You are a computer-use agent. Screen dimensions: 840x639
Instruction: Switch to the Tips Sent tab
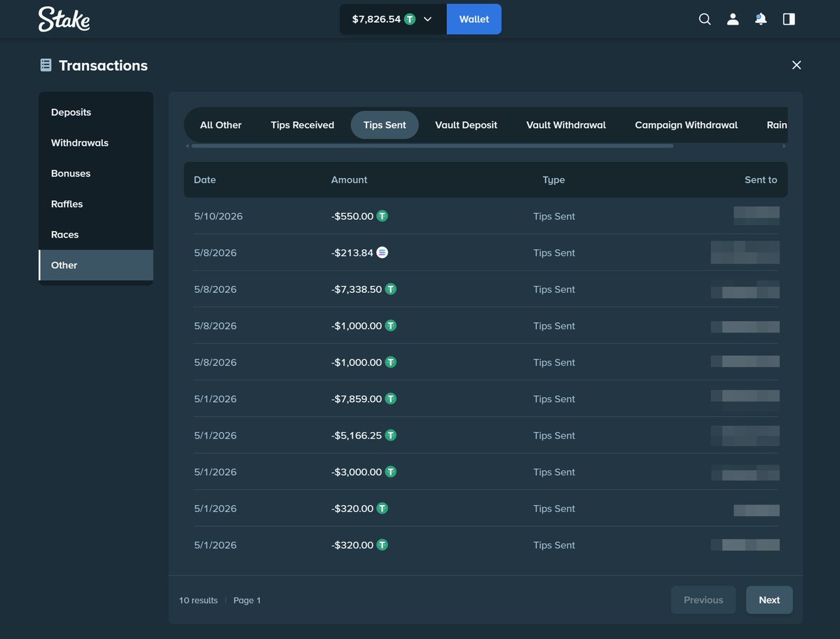pos(385,125)
